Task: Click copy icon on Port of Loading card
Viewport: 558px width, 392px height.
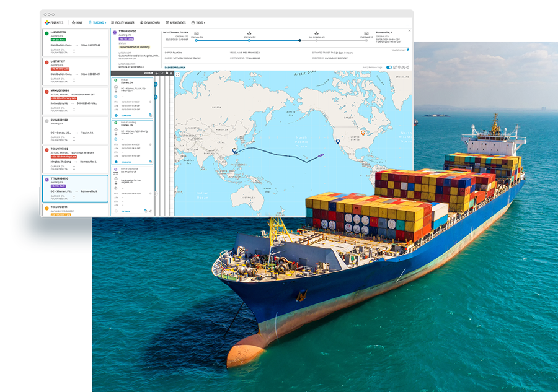Action: (x=150, y=162)
